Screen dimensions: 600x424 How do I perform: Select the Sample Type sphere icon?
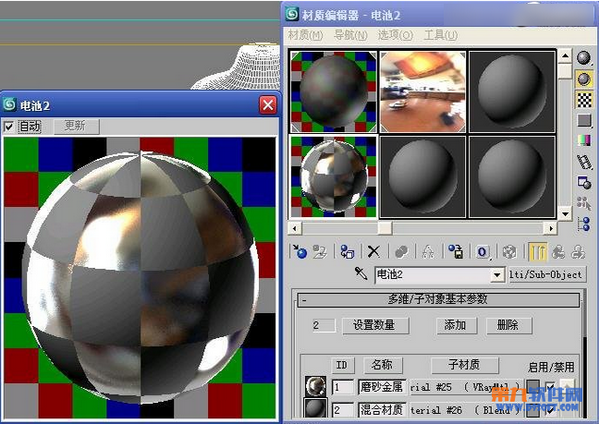tap(584, 58)
